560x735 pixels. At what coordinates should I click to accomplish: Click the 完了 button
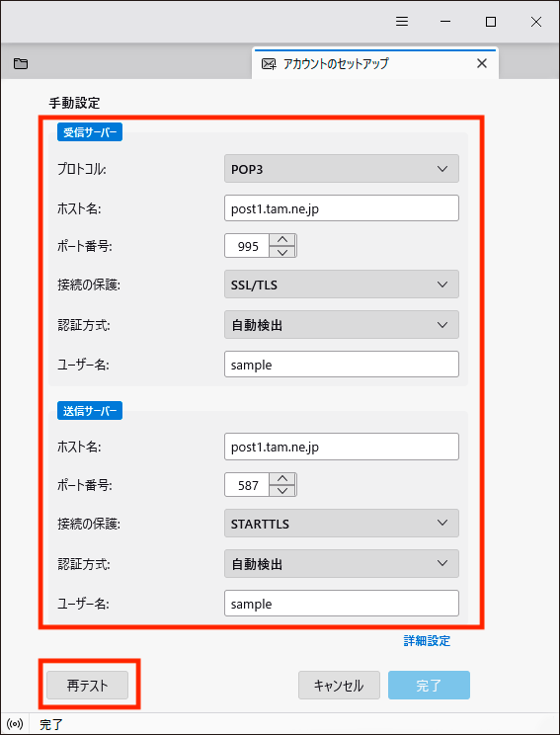[x=429, y=686]
